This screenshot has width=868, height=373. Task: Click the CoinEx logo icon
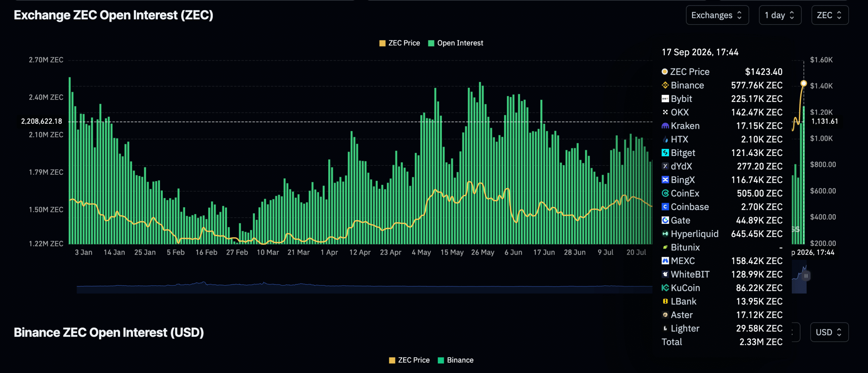(665, 193)
